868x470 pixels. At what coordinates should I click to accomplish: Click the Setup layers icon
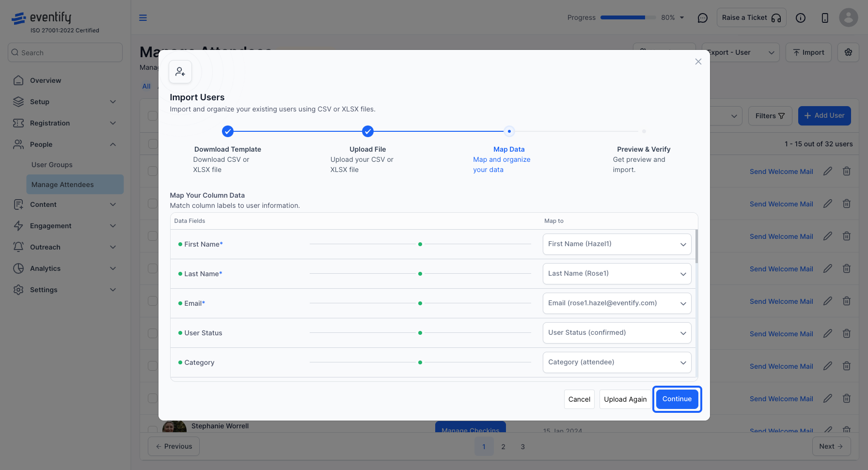pyautogui.click(x=18, y=102)
